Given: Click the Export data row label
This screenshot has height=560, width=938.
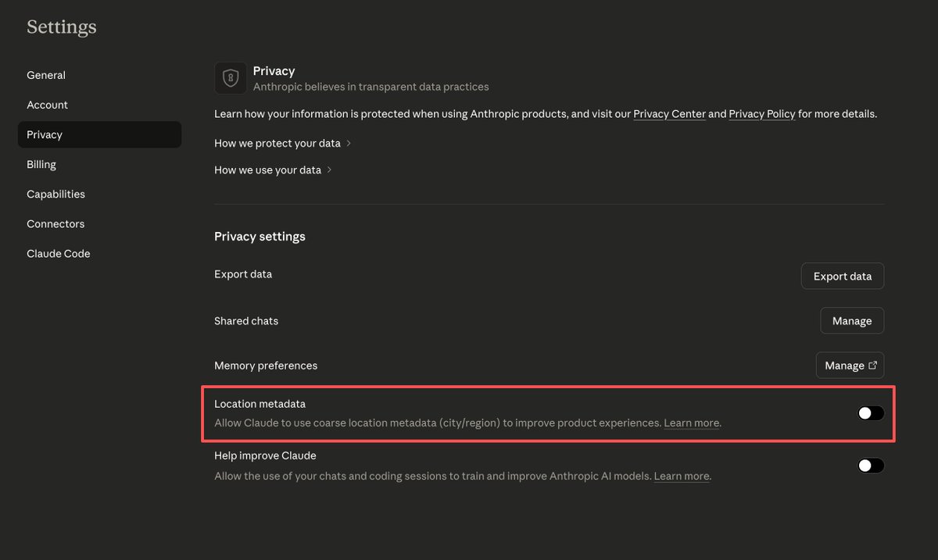Looking at the screenshot, I should click(243, 274).
